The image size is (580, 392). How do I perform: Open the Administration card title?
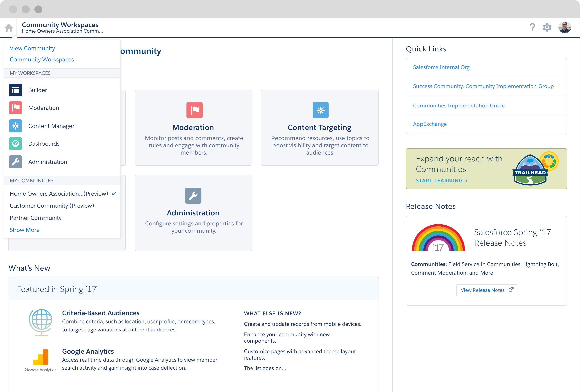(193, 213)
